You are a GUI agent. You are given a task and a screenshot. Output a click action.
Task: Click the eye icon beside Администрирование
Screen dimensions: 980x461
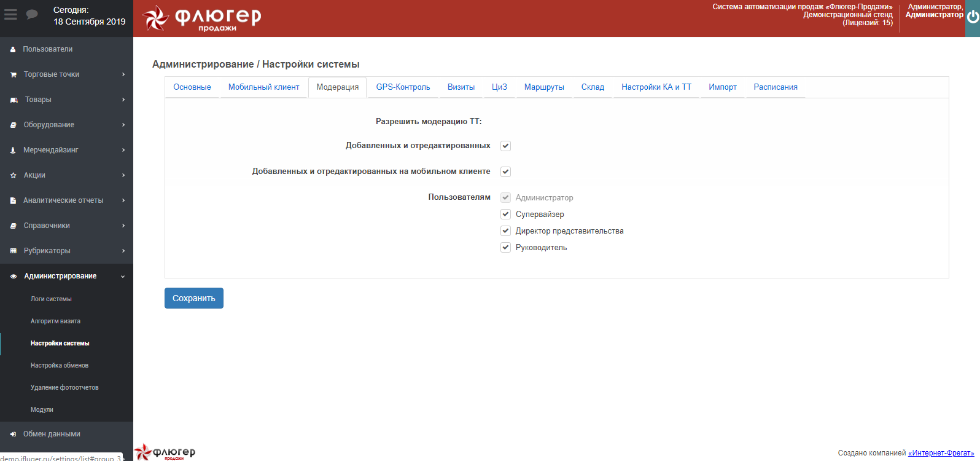(13, 276)
